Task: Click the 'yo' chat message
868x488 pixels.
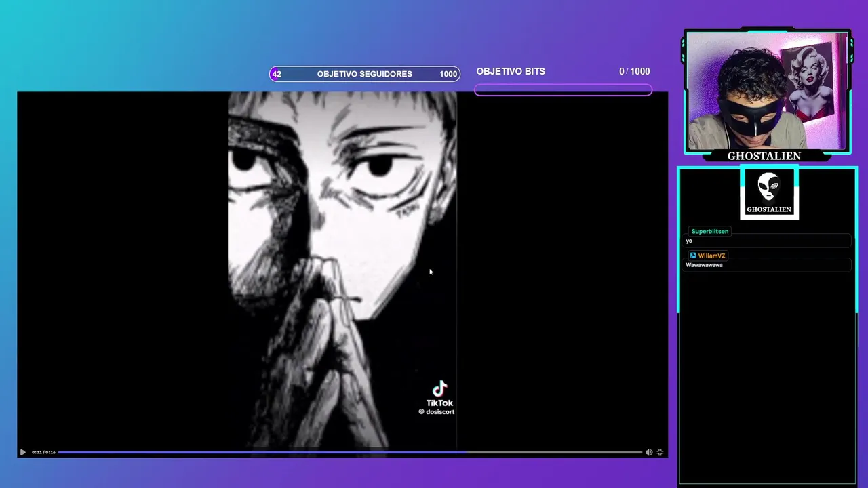Action: [x=689, y=241]
